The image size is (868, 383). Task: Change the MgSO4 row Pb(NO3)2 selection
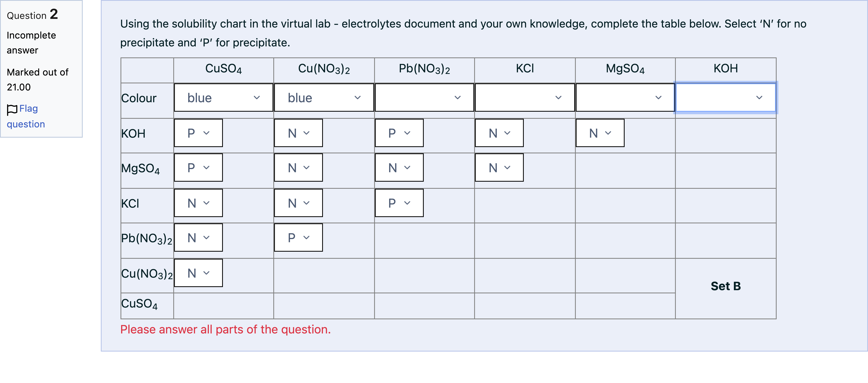pyautogui.click(x=399, y=168)
